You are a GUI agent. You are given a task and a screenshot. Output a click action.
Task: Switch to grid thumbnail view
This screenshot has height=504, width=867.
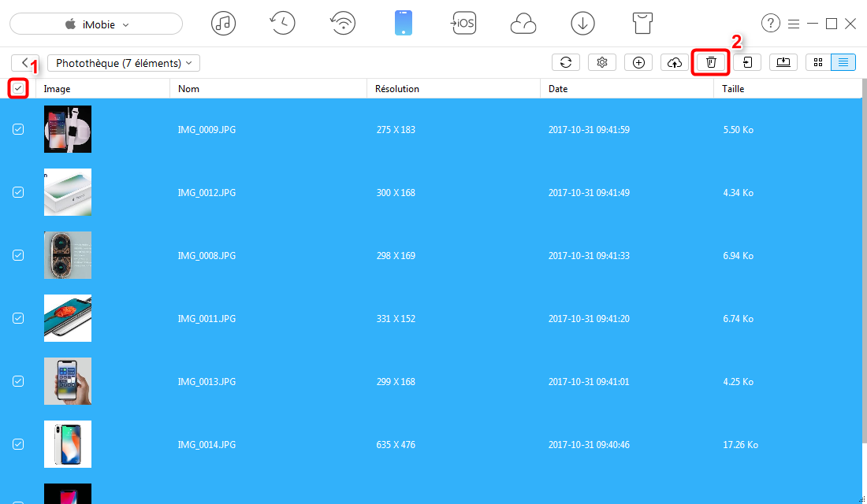point(818,62)
